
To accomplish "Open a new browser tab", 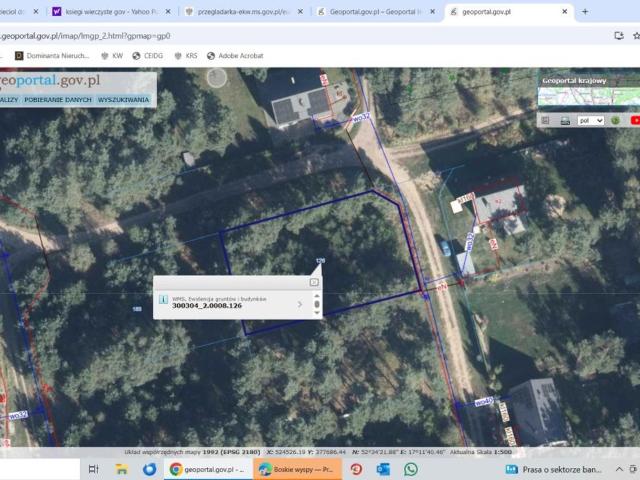I will point(585,12).
